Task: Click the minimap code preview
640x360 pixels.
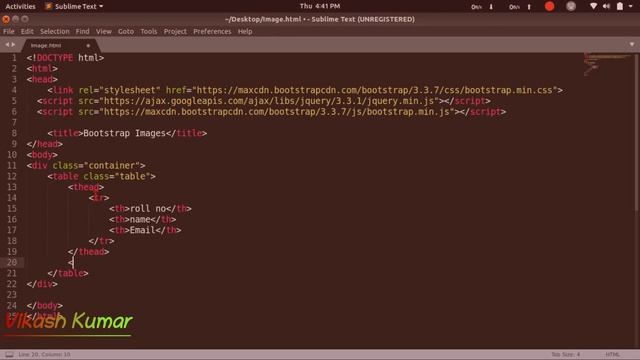Action: 607,63
